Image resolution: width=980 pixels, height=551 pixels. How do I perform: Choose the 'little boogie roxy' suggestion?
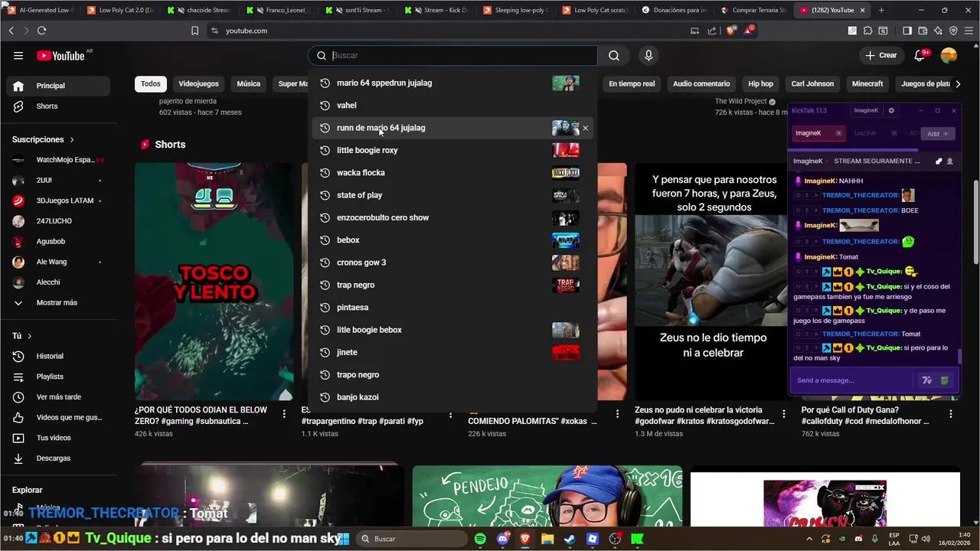[452, 150]
